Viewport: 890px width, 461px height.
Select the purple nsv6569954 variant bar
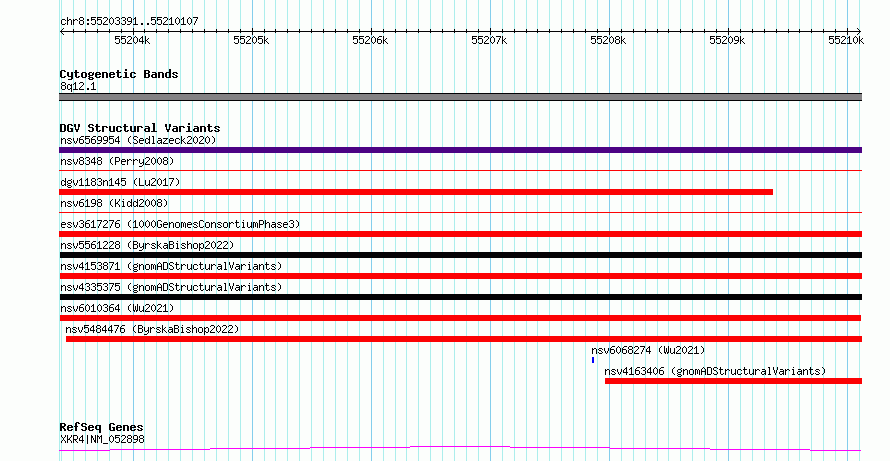click(x=460, y=150)
